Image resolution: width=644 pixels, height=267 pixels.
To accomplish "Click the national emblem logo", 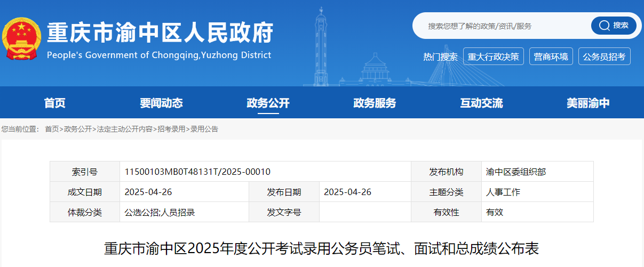I will tap(21, 39).
